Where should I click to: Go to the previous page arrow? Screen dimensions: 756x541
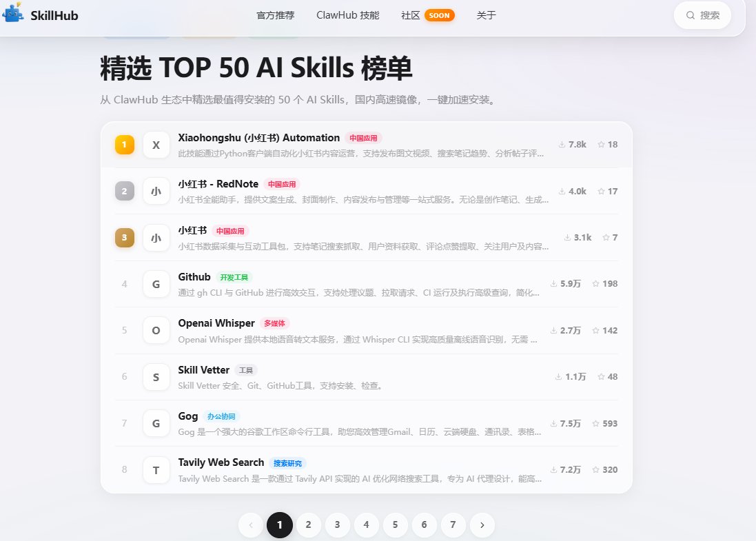point(251,525)
